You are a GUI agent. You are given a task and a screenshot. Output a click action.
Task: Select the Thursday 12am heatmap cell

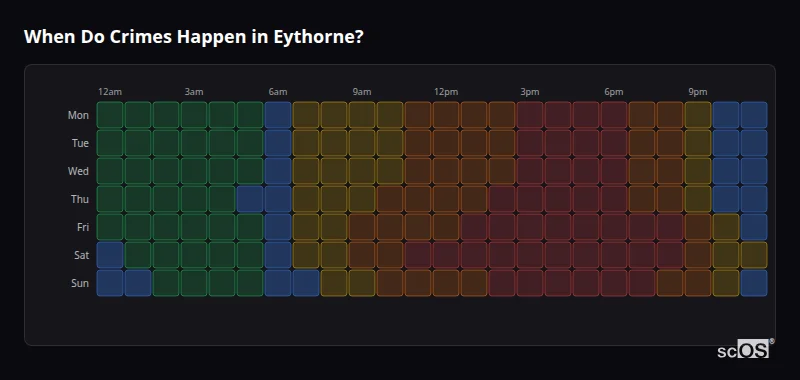[110, 199]
